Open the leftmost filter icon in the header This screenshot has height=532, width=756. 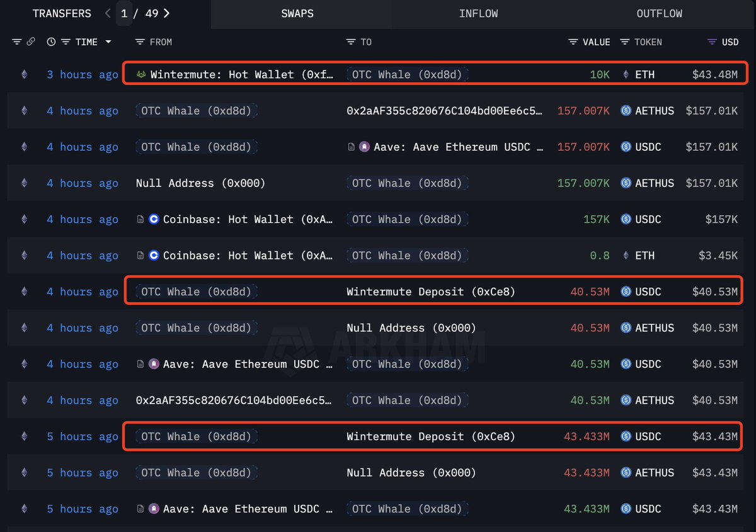pos(17,42)
